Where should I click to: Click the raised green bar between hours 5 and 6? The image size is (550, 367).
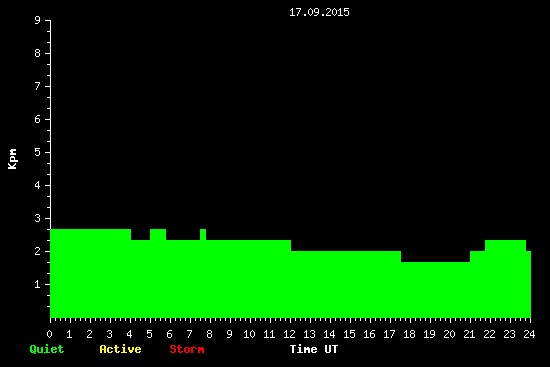(158, 234)
